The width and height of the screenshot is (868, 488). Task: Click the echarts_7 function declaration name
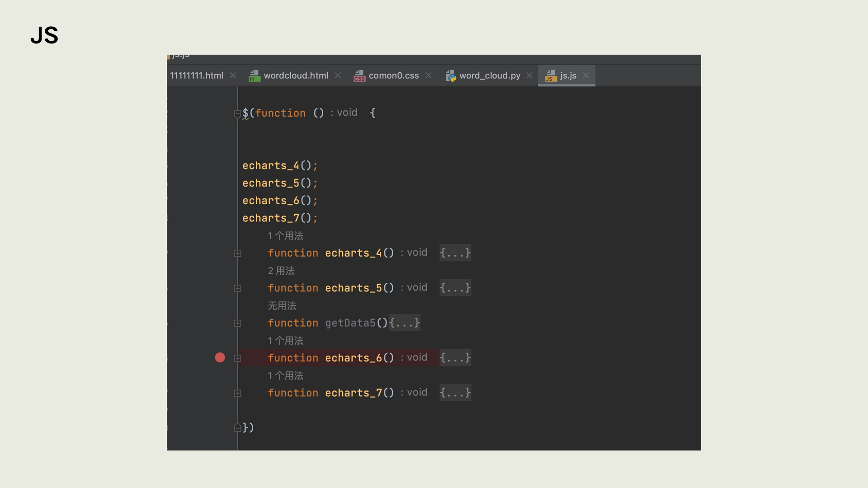pos(354,393)
